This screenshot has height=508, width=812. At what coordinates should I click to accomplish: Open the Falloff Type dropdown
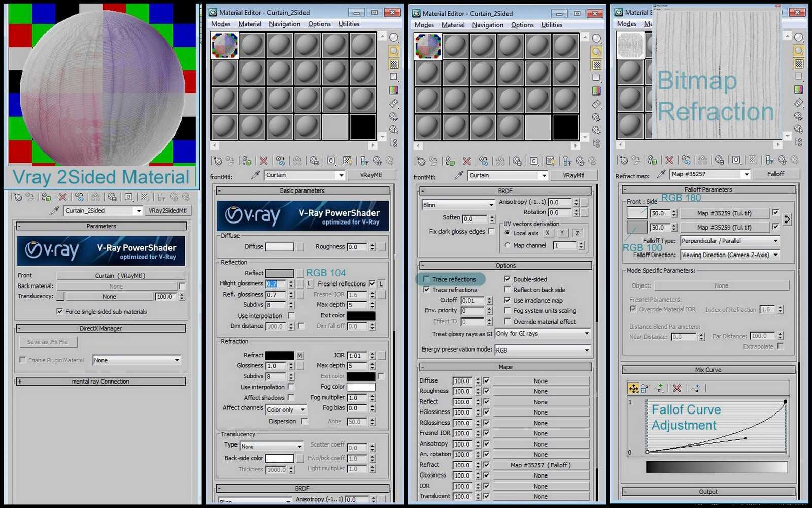point(730,241)
